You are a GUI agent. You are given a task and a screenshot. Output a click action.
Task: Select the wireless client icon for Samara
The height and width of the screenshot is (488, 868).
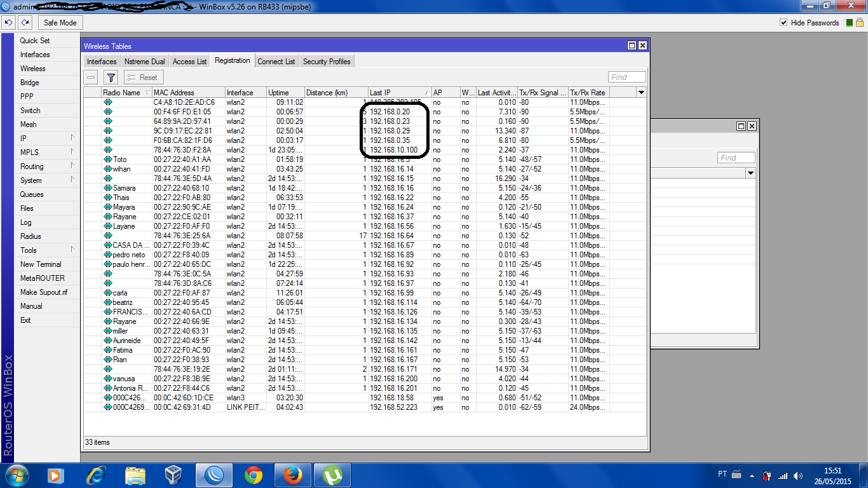pos(107,188)
